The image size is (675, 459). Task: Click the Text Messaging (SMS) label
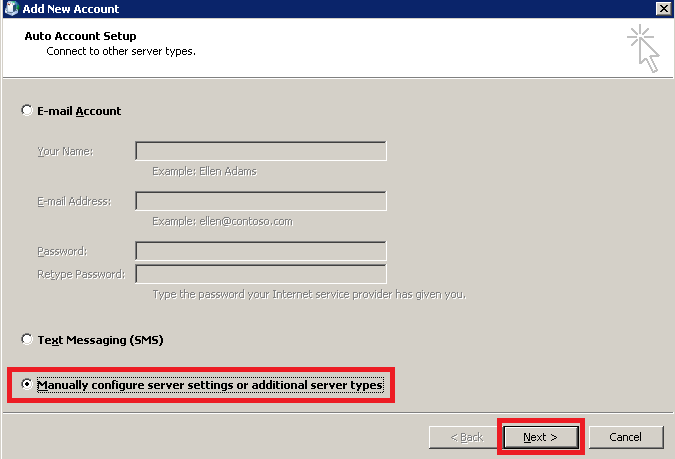point(100,340)
